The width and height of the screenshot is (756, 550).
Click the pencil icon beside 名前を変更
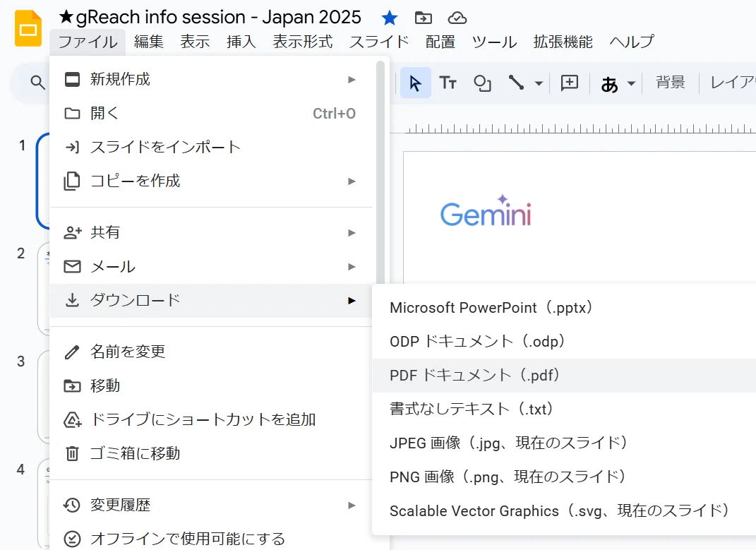pos(72,352)
